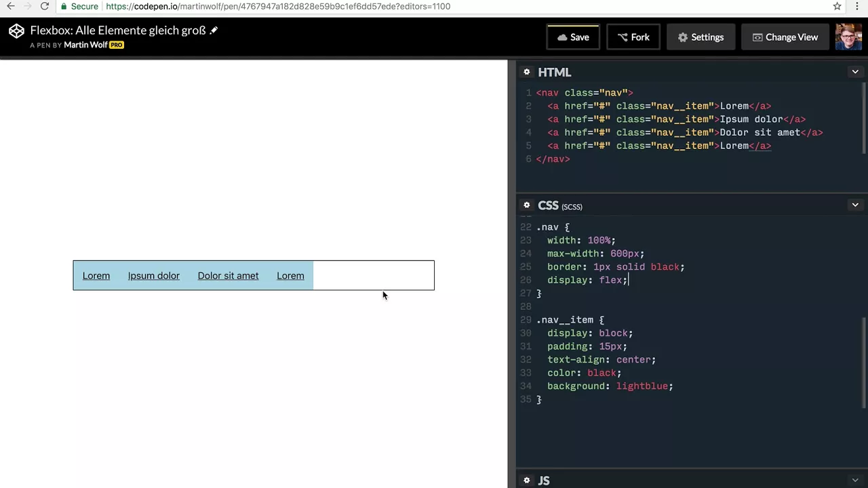This screenshot has width=868, height=488.
Task: Click HTML line containing Ipsum dolor
Action: pyautogui.click(x=677, y=119)
